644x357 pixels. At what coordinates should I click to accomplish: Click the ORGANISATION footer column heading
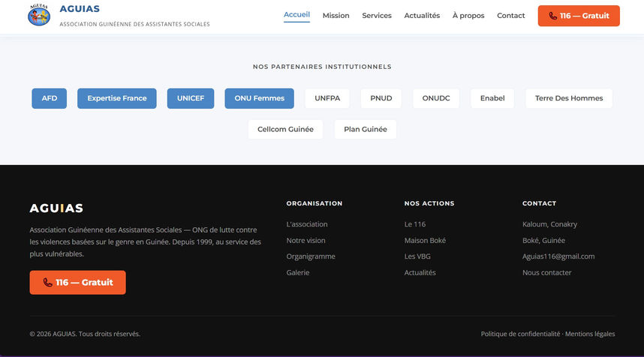click(x=314, y=203)
